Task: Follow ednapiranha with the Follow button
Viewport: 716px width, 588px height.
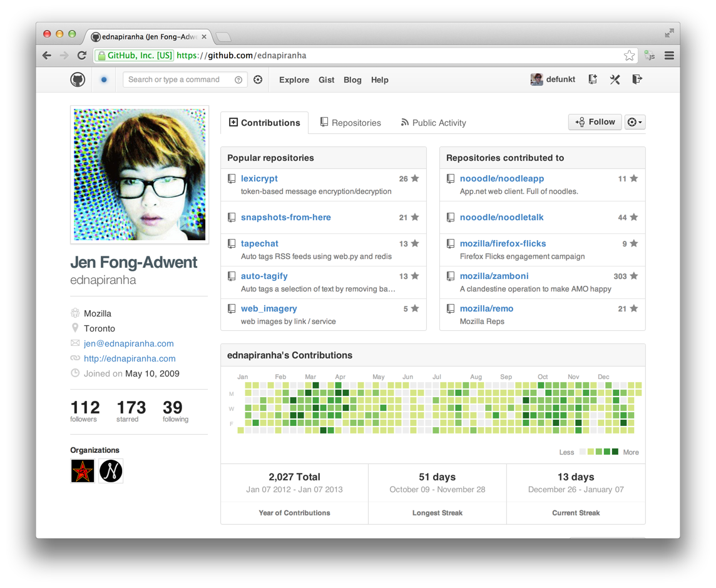Action: point(595,122)
